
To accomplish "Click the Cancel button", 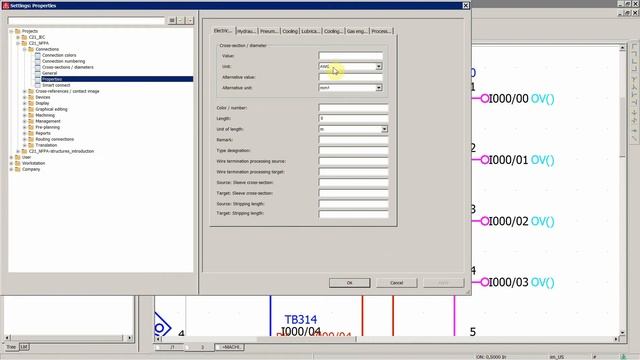I will (396, 283).
